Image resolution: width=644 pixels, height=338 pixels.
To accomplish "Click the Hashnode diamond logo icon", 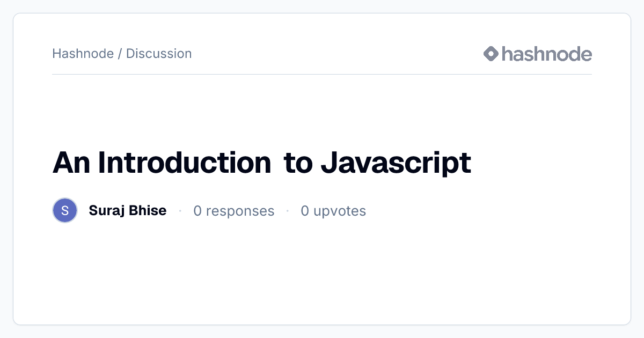I will (x=491, y=54).
